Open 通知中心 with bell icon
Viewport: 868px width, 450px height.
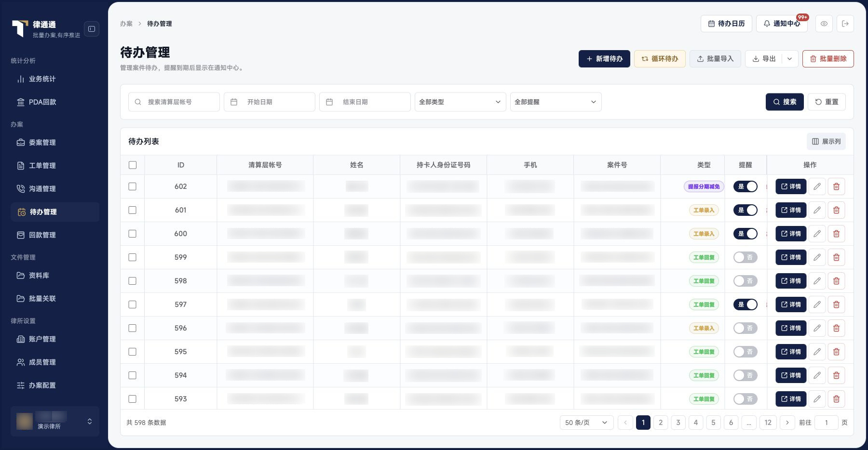[x=782, y=24]
